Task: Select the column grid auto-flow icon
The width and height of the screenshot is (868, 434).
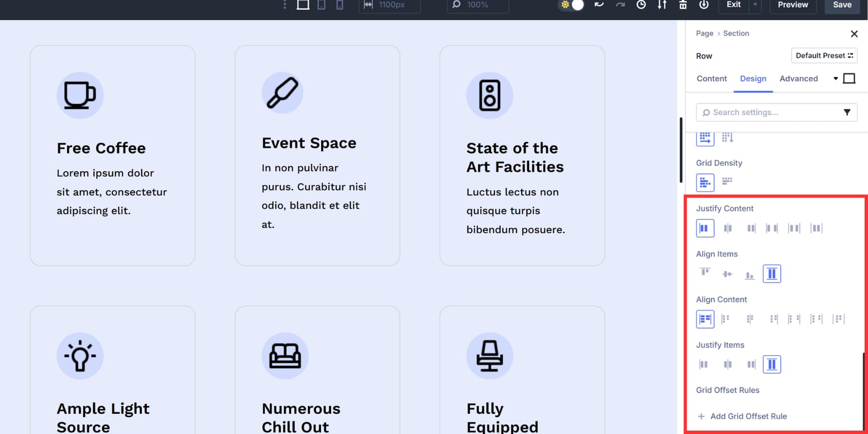Action: point(728,137)
